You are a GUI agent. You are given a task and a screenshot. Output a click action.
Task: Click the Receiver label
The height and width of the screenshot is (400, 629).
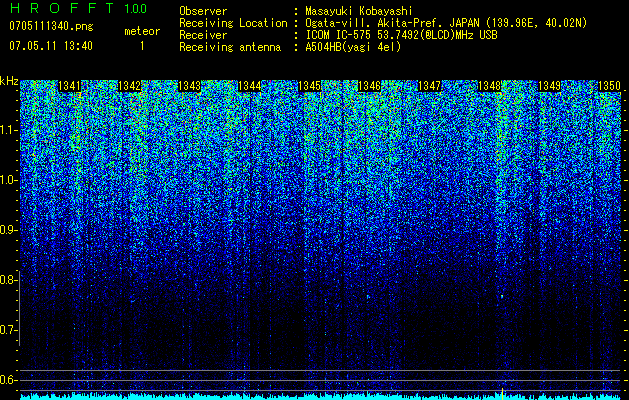pos(203,35)
